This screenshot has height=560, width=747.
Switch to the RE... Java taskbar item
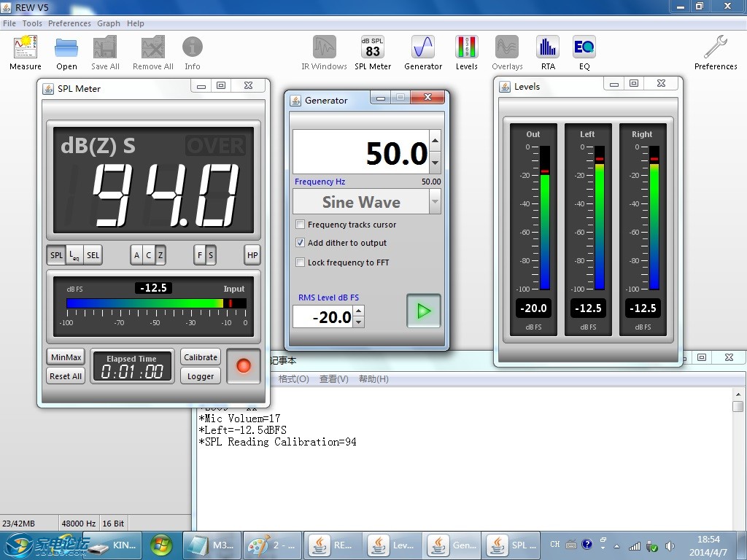click(332, 545)
